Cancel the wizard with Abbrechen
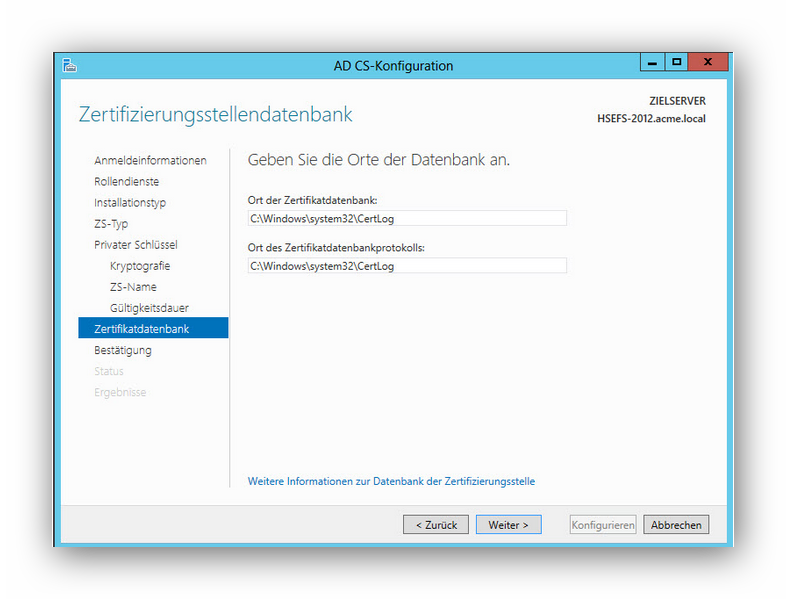Screen dimensions: 786x599 point(676,525)
